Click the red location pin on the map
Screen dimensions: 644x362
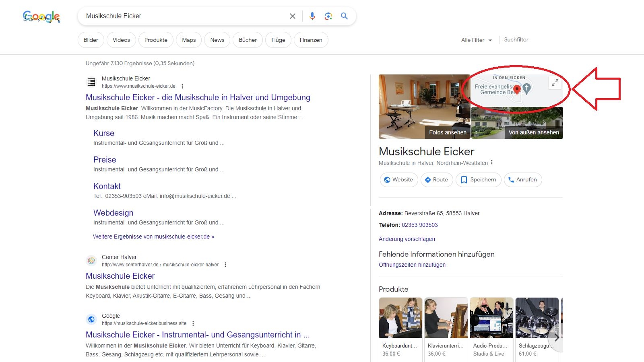pos(517,89)
